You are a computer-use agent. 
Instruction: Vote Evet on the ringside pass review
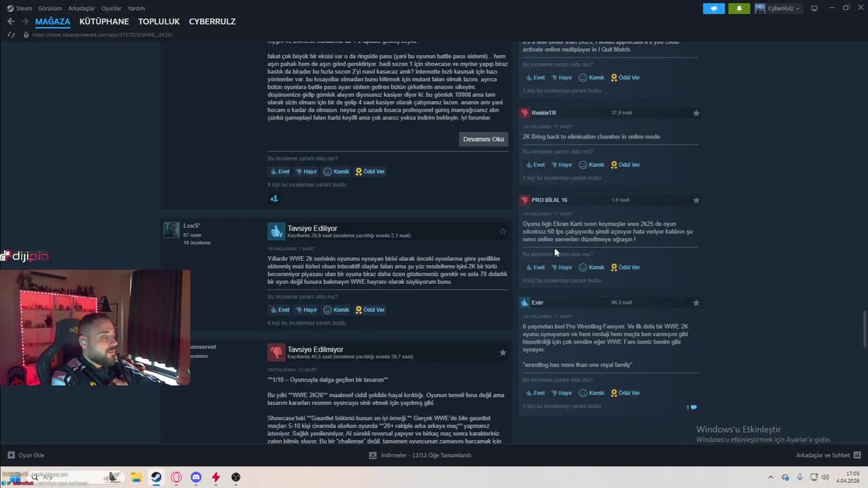click(x=279, y=171)
